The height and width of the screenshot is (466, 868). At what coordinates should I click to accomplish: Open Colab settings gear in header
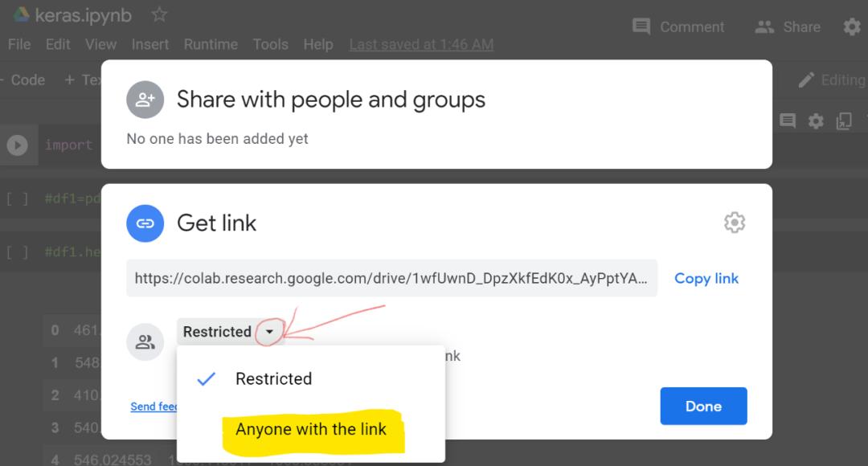pyautogui.click(x=852, y=27)
